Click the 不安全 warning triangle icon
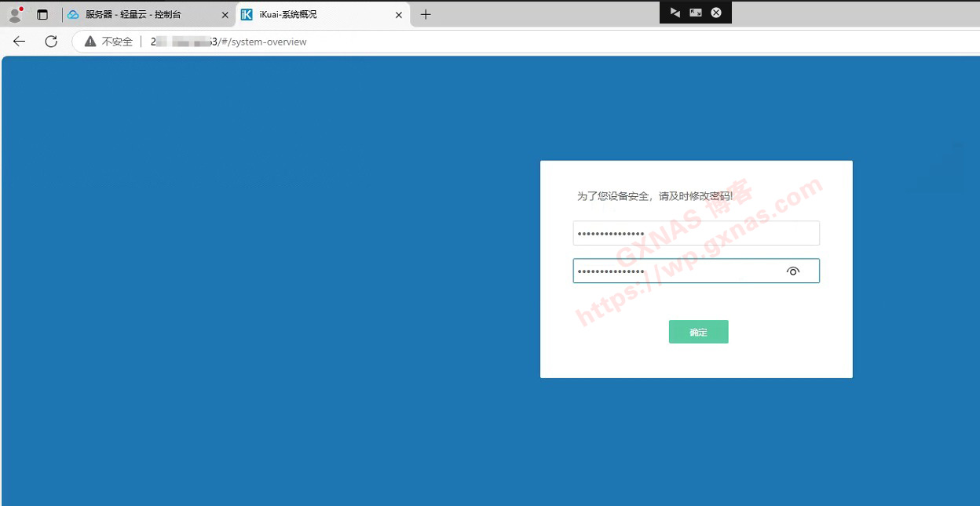980x506 pixels. click(x=90, y=42)
